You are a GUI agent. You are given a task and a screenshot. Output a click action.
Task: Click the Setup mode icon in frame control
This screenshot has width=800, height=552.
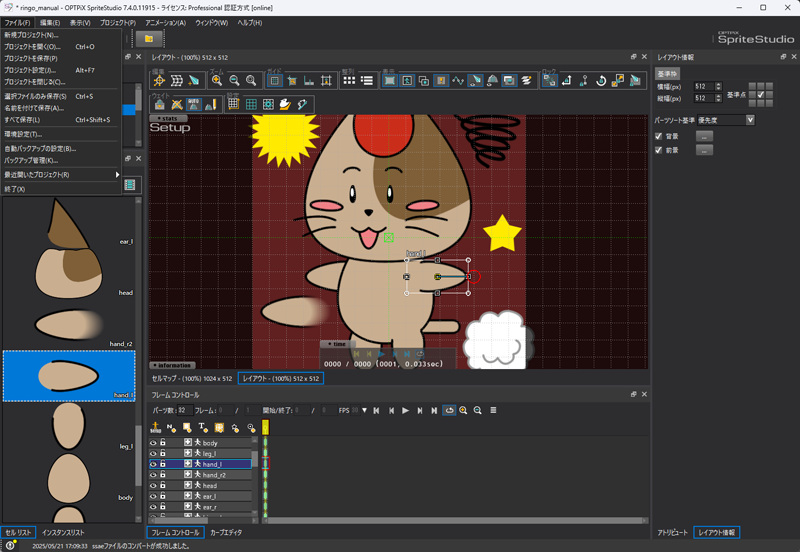pos(156,428)
